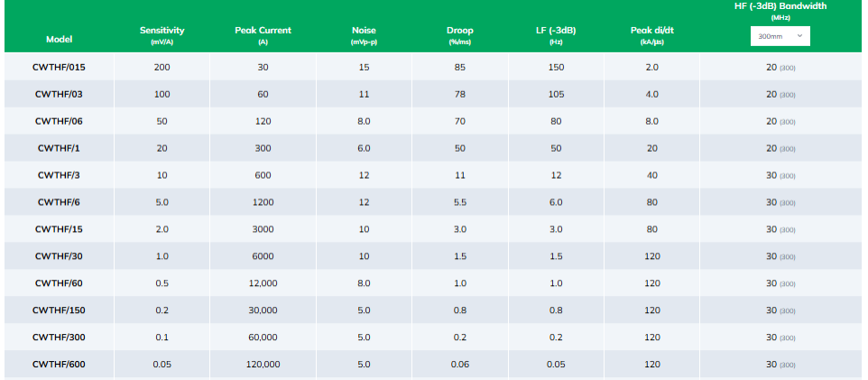Click the HF (-3dB) Bandwidth header
This screenshot has width=868, height=380.
coord(780,6)
